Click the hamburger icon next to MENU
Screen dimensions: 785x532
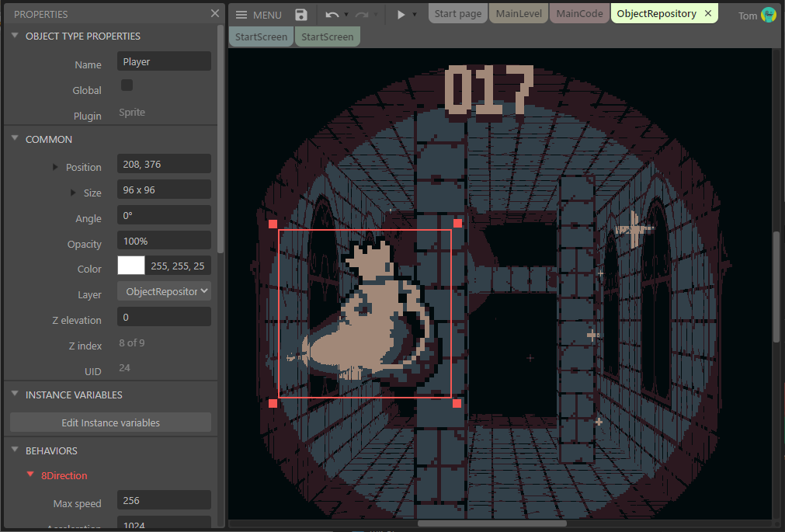click(242, 14)
